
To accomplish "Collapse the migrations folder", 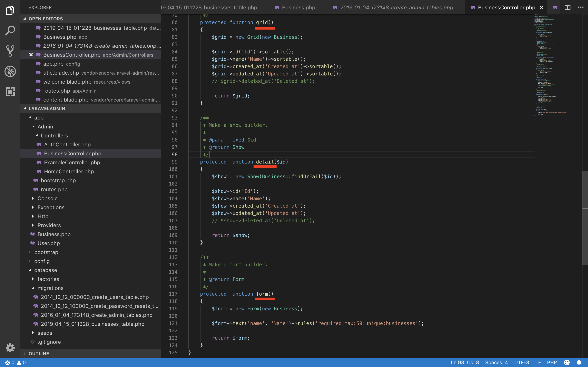I will click(x=50, y=288).
